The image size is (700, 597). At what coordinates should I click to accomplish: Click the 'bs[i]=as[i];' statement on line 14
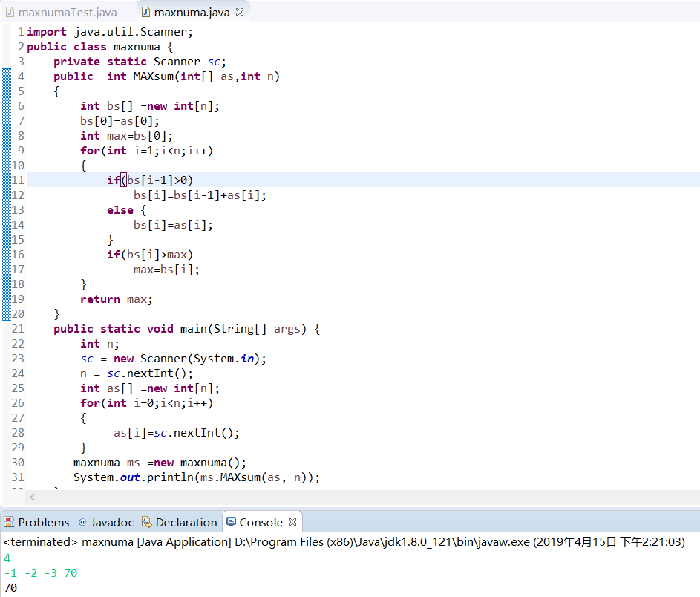pyautogui.click(x=173, y=225)
